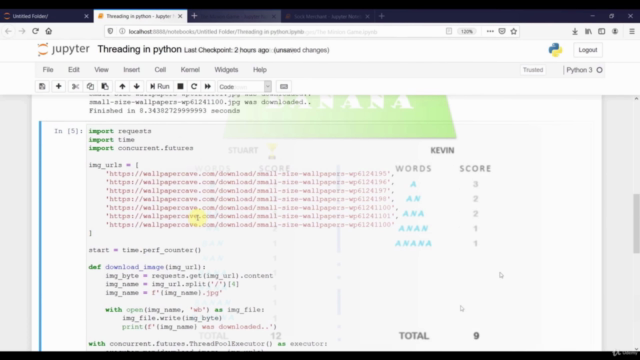Click the Logout button
Viewport: 640px width, 360px height.
point(588,50)
